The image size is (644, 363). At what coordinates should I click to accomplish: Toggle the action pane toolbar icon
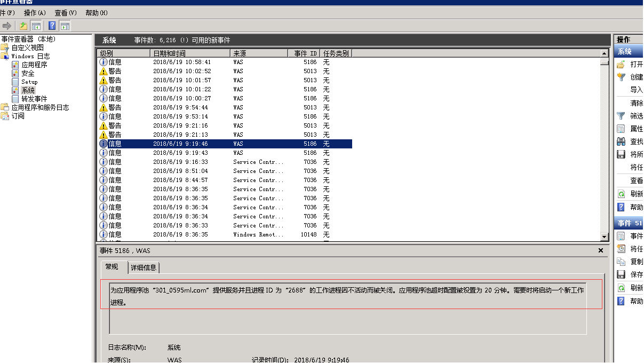[x=65, y=26]
